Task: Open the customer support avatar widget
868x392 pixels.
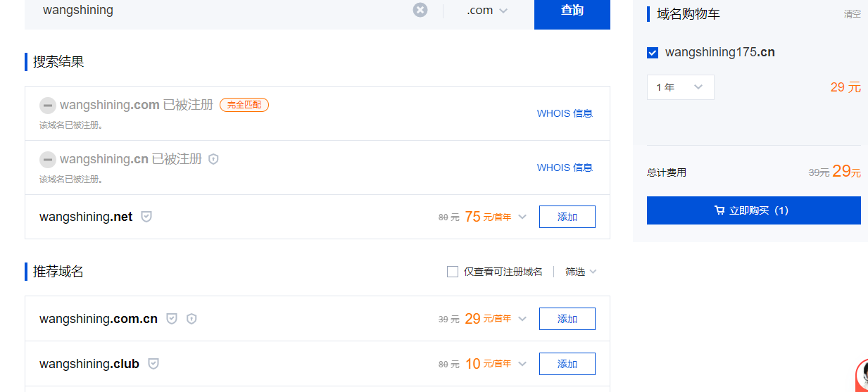Action: 862,375
